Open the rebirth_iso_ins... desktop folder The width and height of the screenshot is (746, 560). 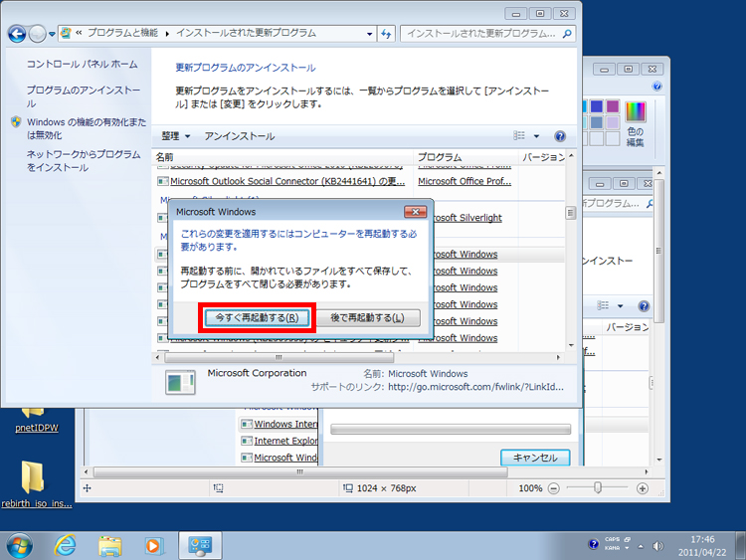click(36, 484)
